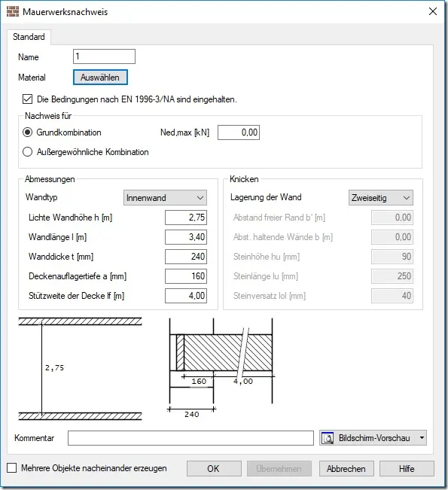Click into the Name input field
The height and width of the screenshot is (490, 448).
click(104, 56)
